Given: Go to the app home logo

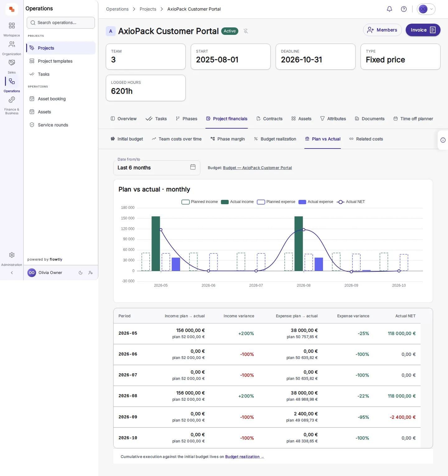Looking at the screenshot, I should tap(12, 9).
